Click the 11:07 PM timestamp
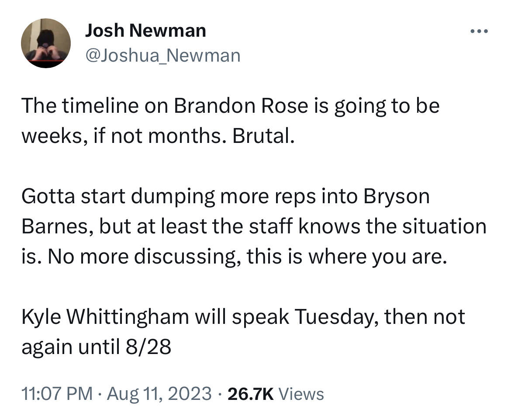This screenshot has height=420, width=511. pyautogui.click(x=57, y=393)
